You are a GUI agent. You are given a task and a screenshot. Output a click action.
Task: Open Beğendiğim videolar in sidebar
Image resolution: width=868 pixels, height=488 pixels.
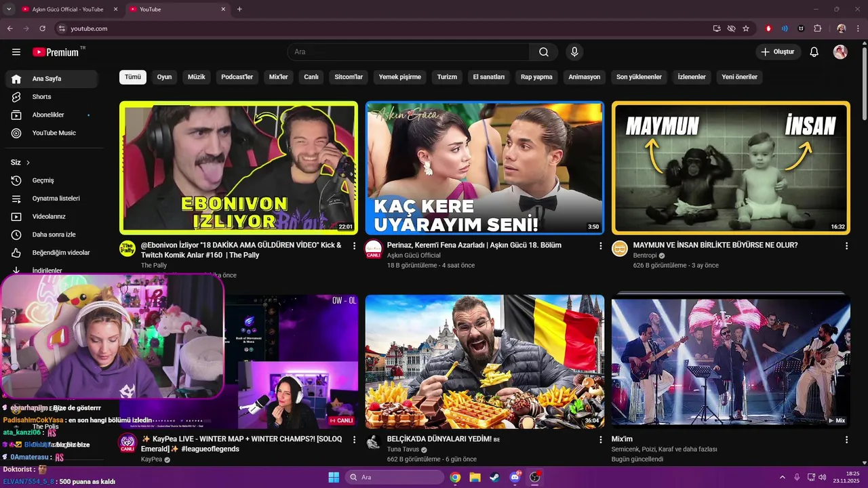pyautogui.click(x=52, y=253)
